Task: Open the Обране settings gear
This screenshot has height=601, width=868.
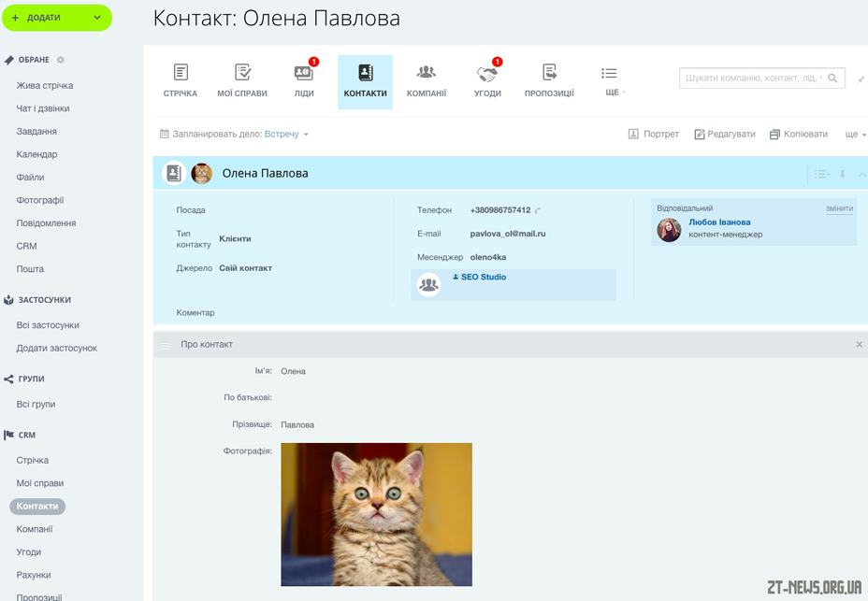Action: click(x=61, y=60)
